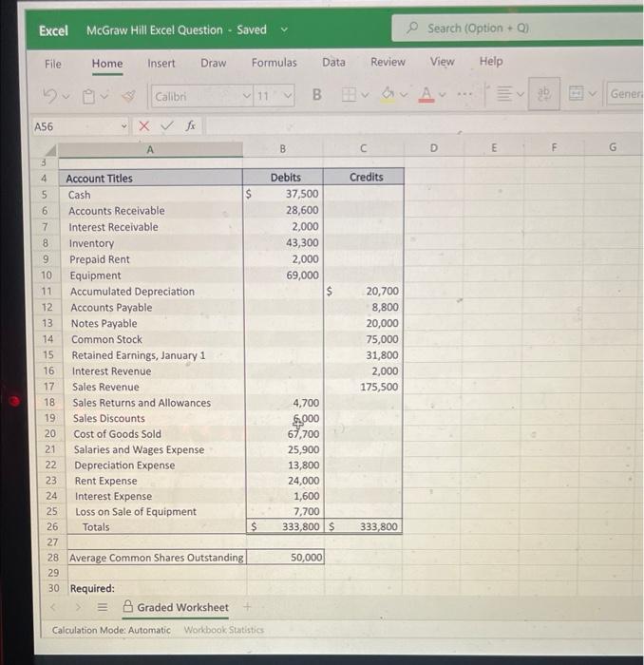
Task: Click the Select All corner triangle
Action: [x=51, y=150]
